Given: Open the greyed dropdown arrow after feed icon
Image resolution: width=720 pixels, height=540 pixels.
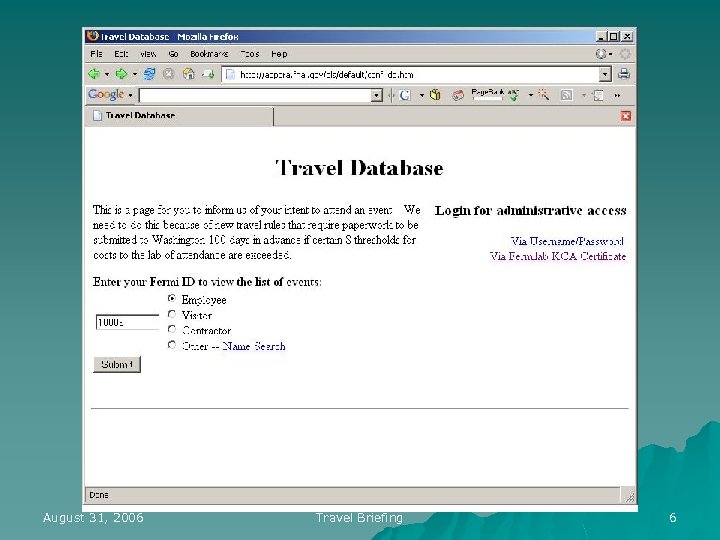Looking at the screenshot, I should 584,96.
